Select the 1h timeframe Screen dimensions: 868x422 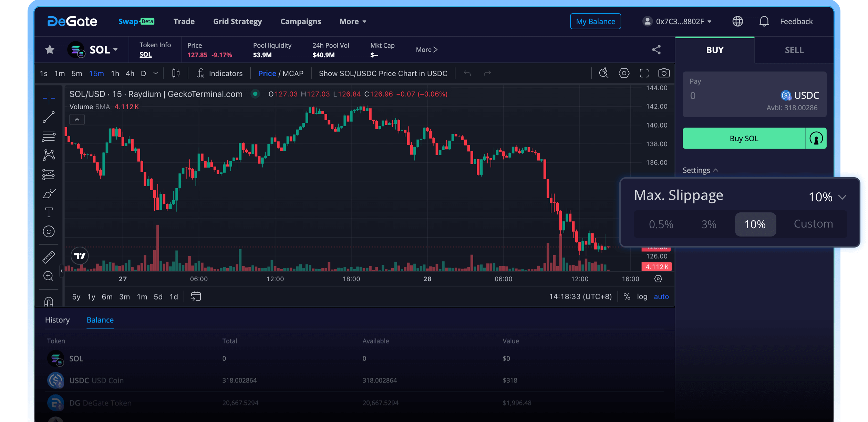[x=115, y=73]
